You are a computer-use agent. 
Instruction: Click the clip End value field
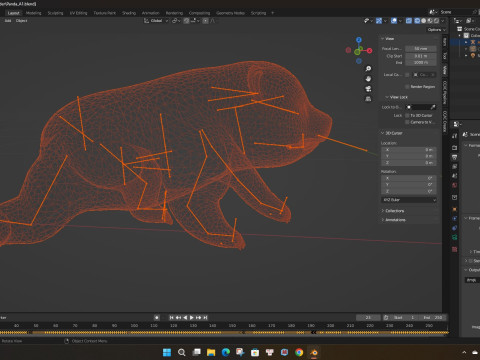[421, 62]
